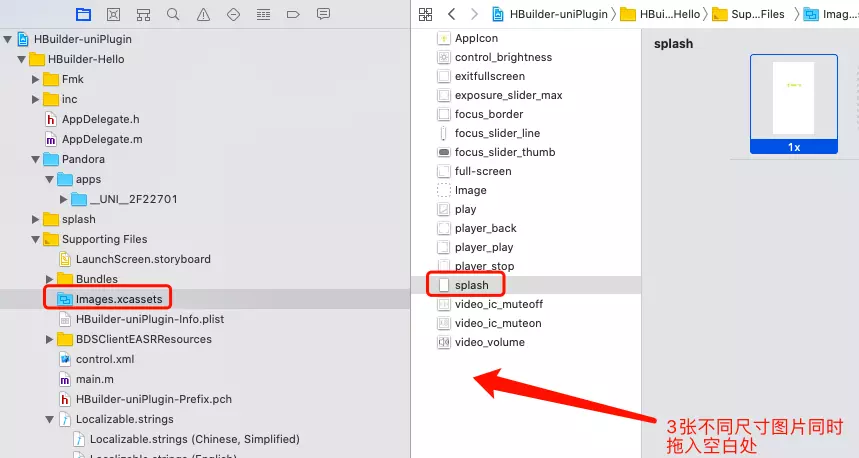
Task: Go forward with the right chevron
Action: pos(474,14)
